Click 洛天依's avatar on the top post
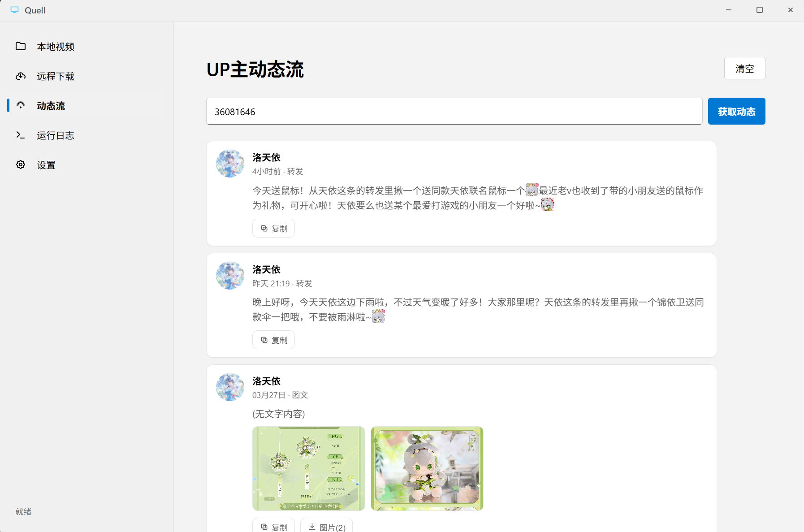Screen dimensions: 804x532 [x=230, y=164]
